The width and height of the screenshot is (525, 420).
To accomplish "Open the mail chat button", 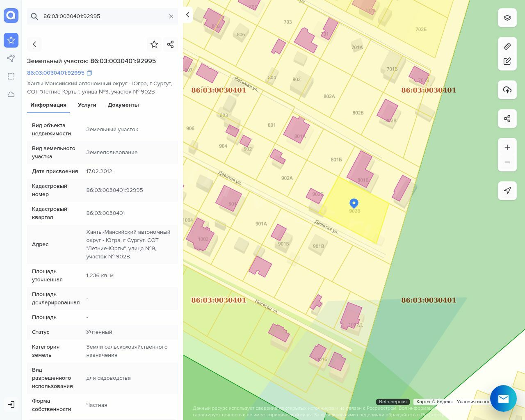I will tap(503, 398).
